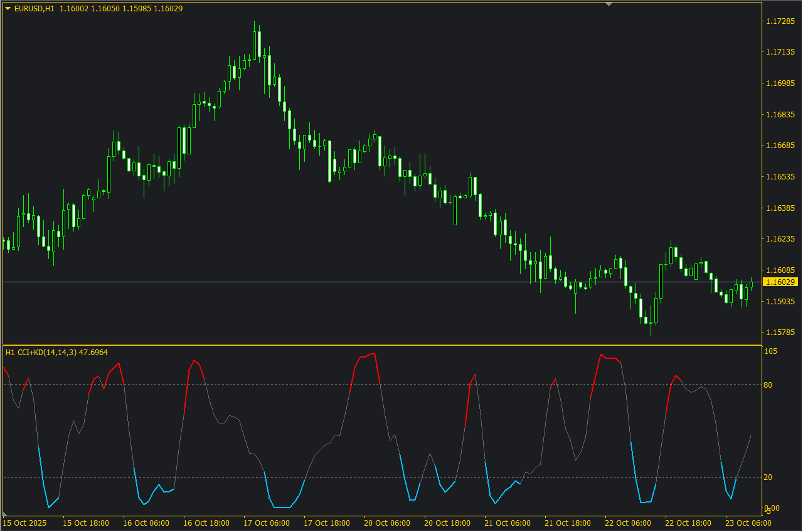Click the 80 level label on indicator scale

pos(768,385)
